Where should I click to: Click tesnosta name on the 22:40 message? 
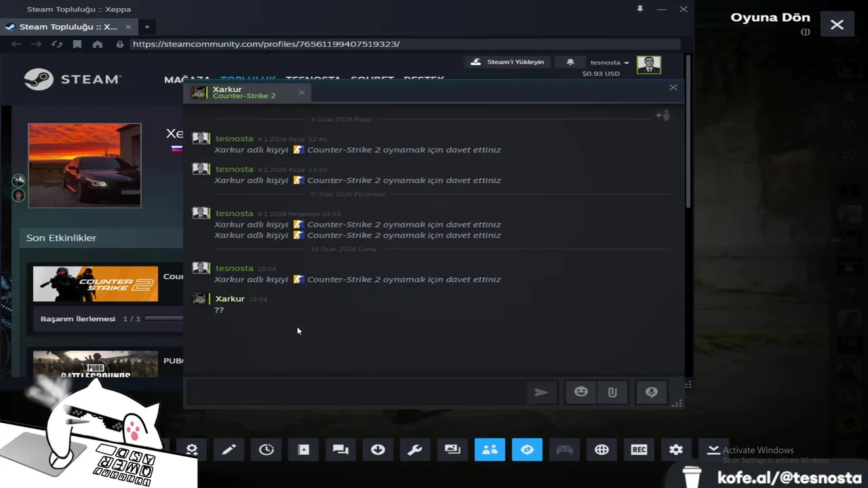coord(234,139)
